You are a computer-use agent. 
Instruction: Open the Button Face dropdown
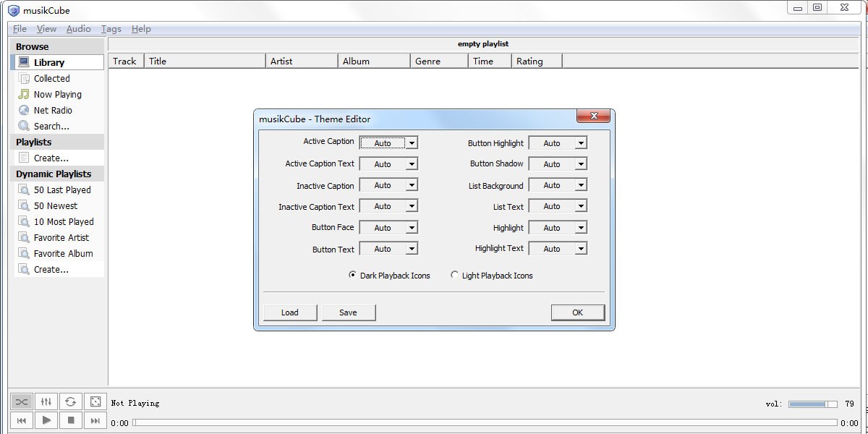click(x=388, y=228)
